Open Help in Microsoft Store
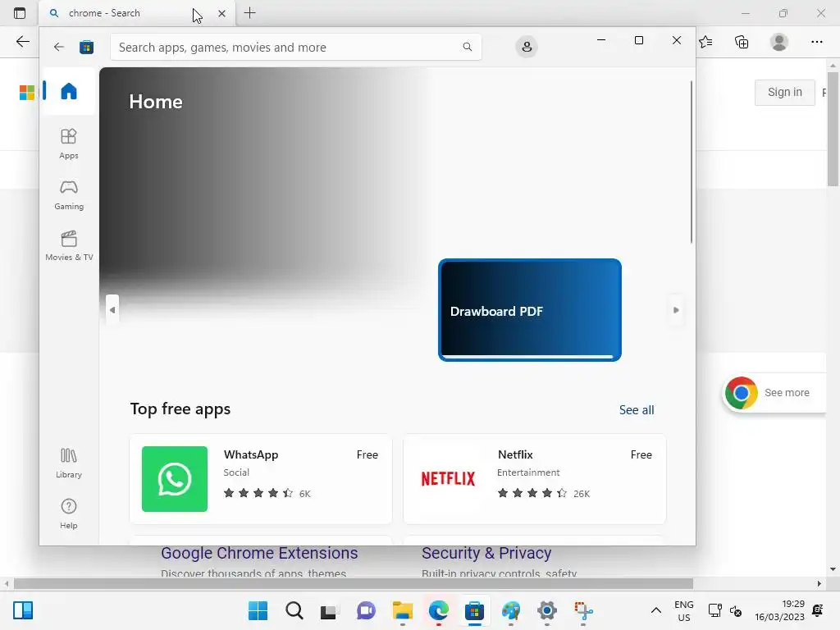 click(69, 514)
